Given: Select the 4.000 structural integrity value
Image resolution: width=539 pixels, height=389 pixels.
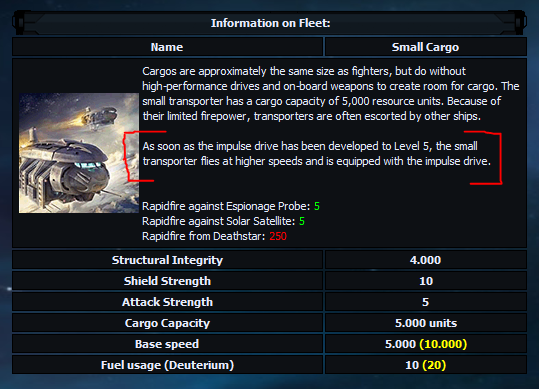Looking at the screenshot, I should 425,260.
